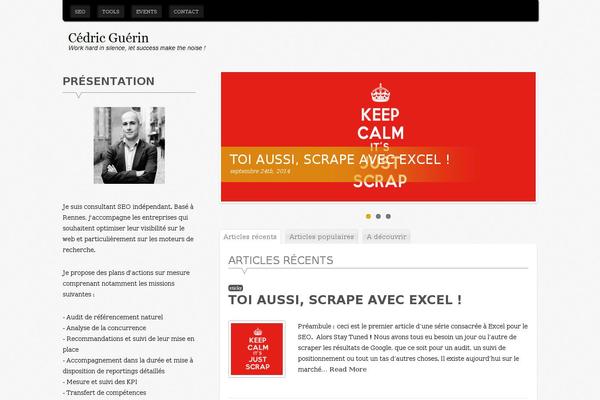This screenshot has width=600, height=400.
Task: Click the sticky badge above the article title
Action: tap(235, 288)
